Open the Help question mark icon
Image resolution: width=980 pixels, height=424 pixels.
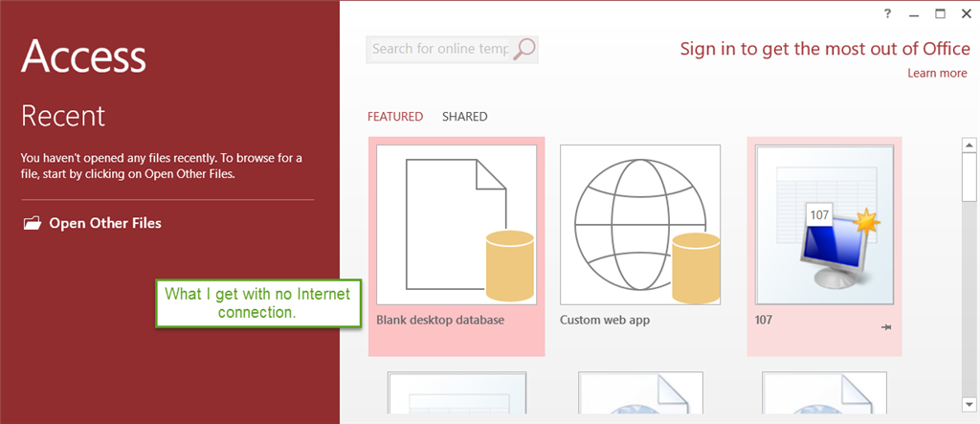[x=887, y=14]
